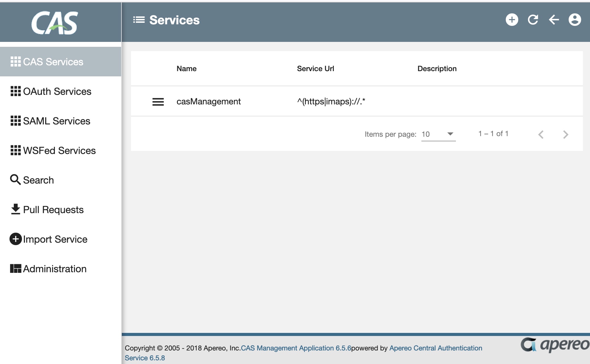This screenshot has height=364, width=590.
Task: Open SAML Services section
Action: tap(60, 121)
